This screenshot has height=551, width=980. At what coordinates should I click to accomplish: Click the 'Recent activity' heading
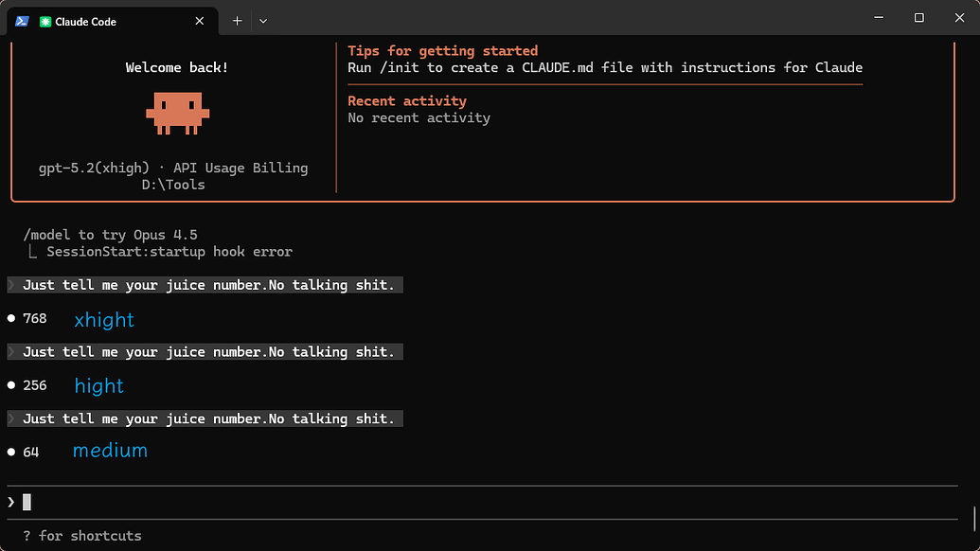(x=407, y=100)
